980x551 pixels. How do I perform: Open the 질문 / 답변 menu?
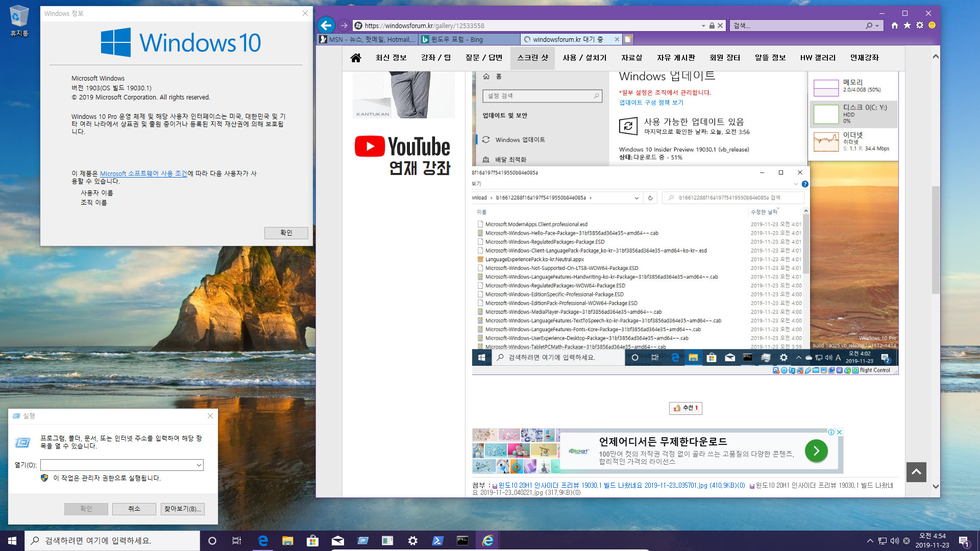pyautogui.click(x=484, y=58)
